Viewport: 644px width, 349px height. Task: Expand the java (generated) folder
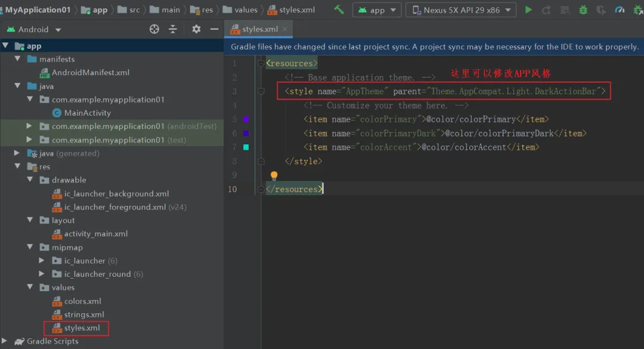coord(17,153)
